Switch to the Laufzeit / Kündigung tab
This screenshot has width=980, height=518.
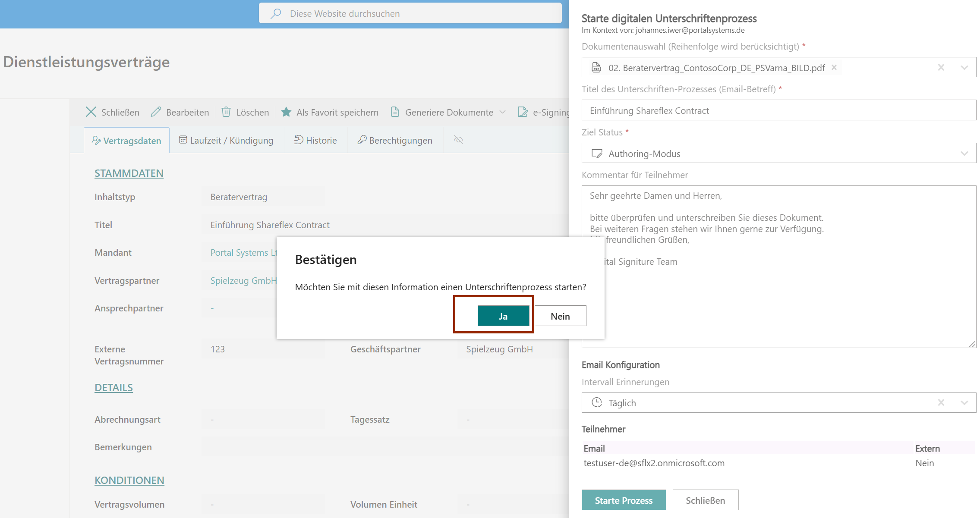coord(226,140)
